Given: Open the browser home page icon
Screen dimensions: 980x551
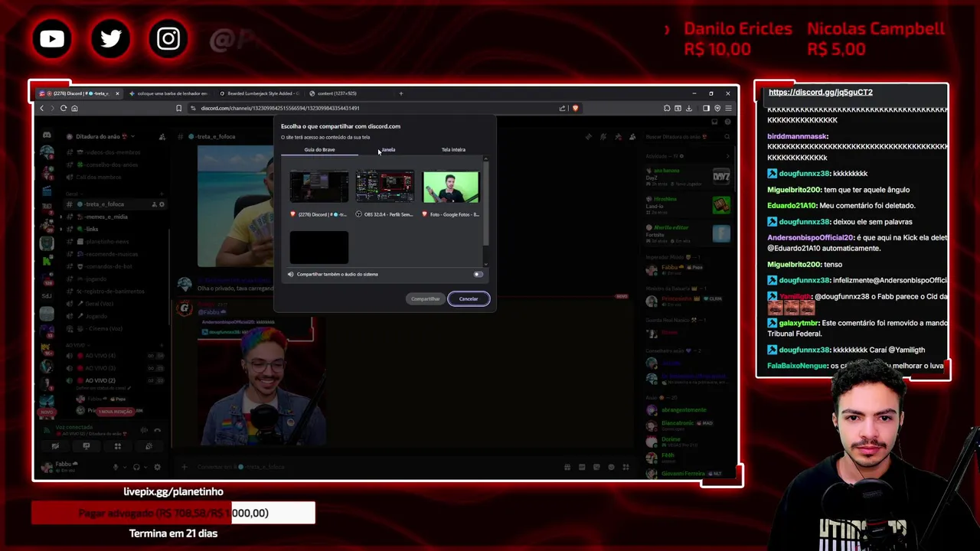Looking at the screenshot, I should click(74, 108).
